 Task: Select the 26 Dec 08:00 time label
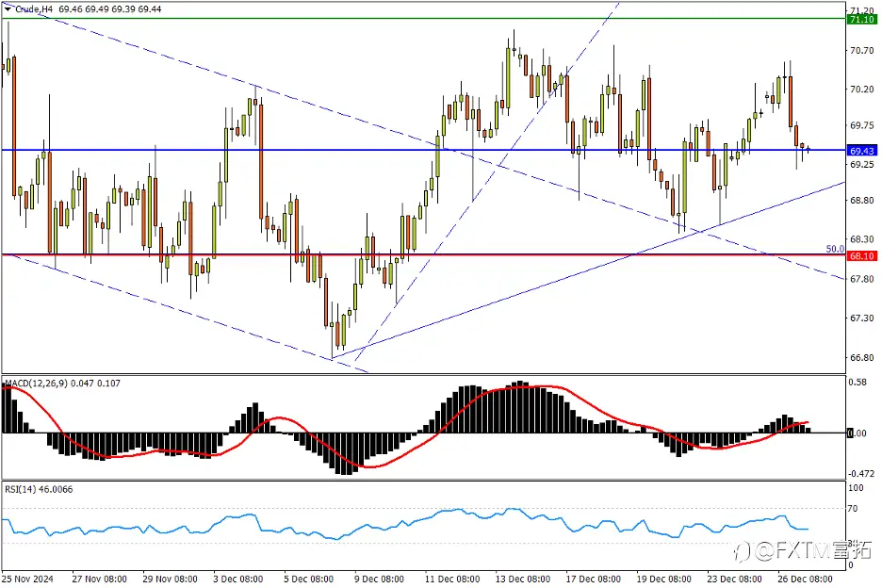(805, 579)
